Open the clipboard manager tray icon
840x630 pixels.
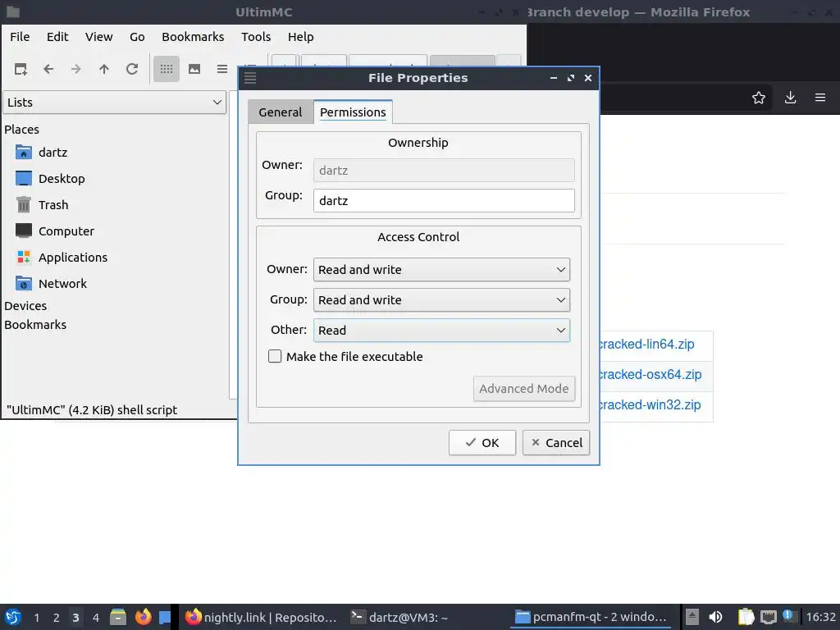coord(745,617)
